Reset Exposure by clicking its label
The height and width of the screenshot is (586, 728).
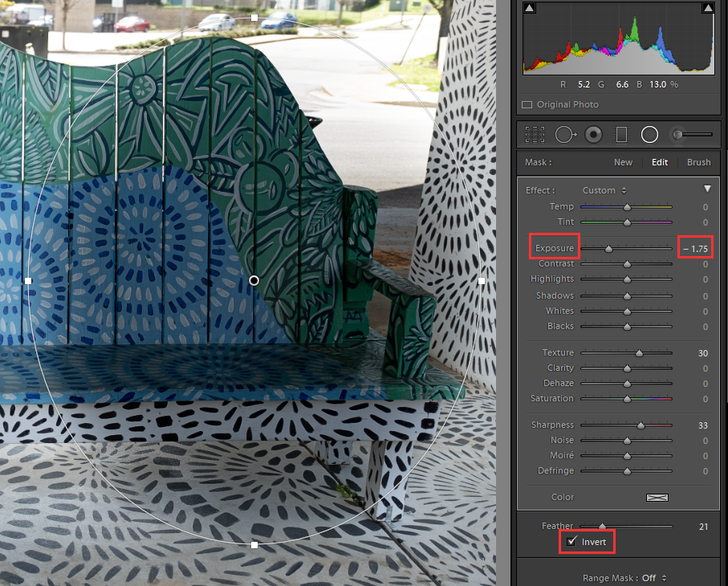coord(554,246)
